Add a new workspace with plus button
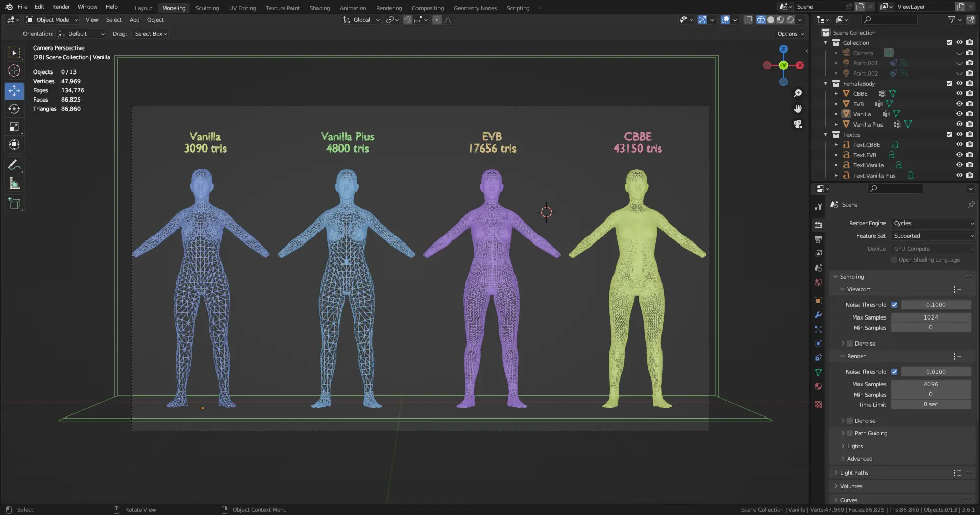 coord(540,8)
